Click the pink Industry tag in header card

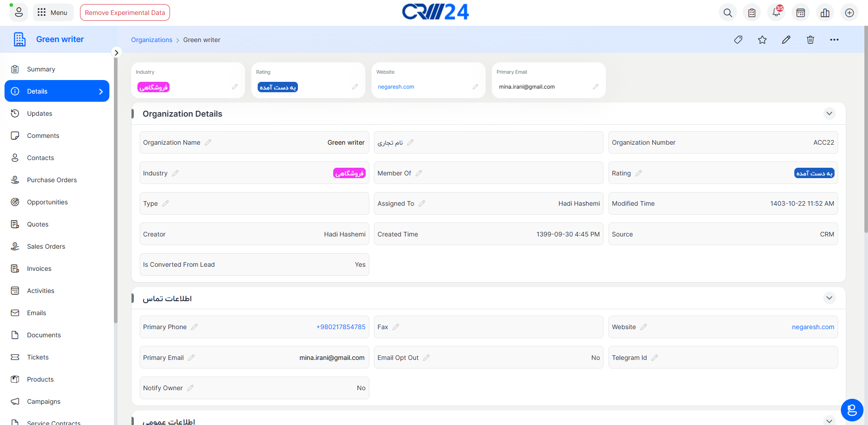153,87
